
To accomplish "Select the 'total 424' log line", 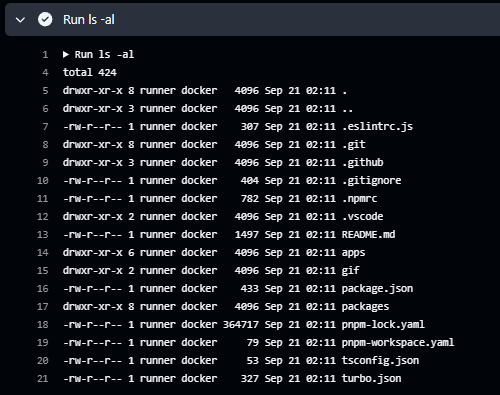I will point(90,72).
